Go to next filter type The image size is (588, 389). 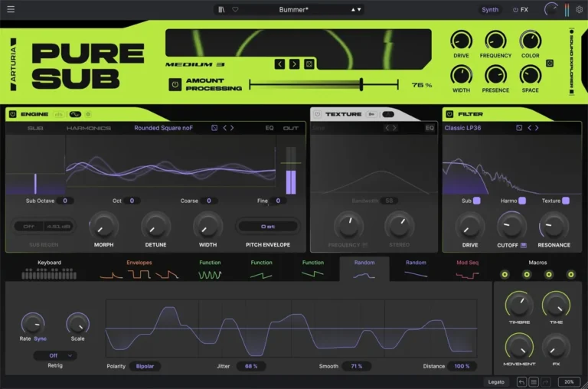coord(537,128)
